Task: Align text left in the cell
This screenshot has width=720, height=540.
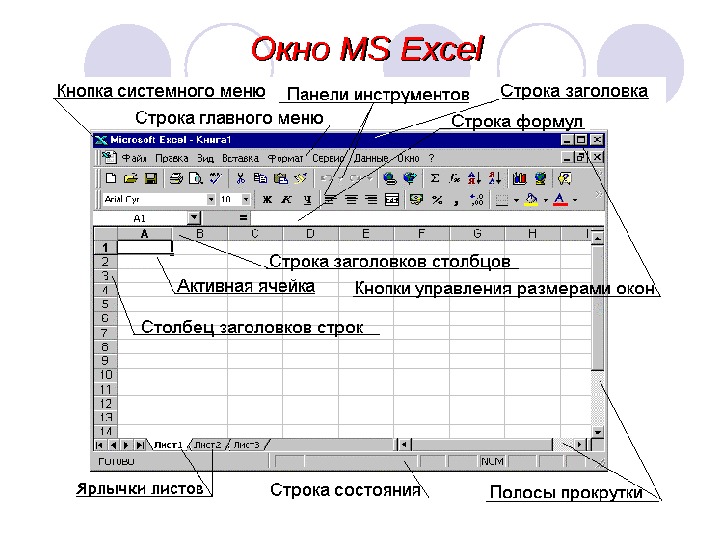Action: (329, 199)
